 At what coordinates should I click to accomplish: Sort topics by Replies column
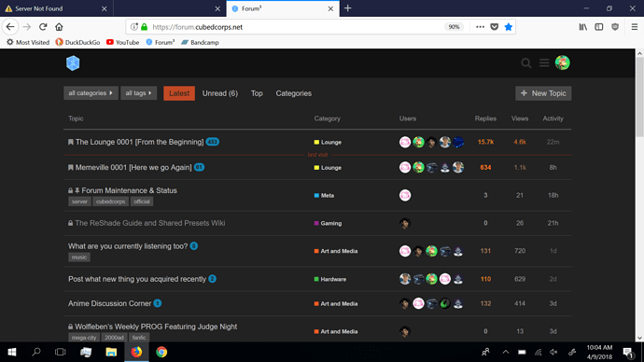point(485,118)
